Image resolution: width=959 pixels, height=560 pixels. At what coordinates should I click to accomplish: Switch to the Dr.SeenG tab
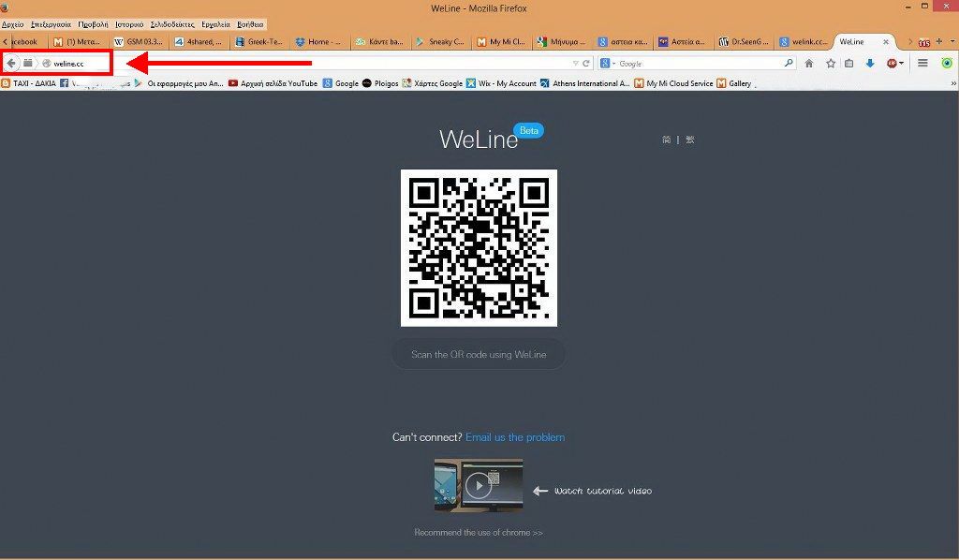pyautogui.click(x=743, y=41)
